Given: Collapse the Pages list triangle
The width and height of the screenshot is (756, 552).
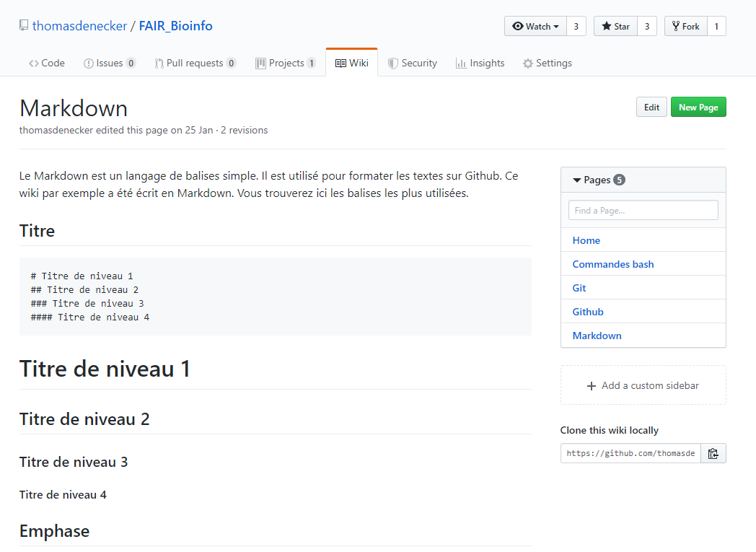Looking at the screenshot, I should 576,180.
